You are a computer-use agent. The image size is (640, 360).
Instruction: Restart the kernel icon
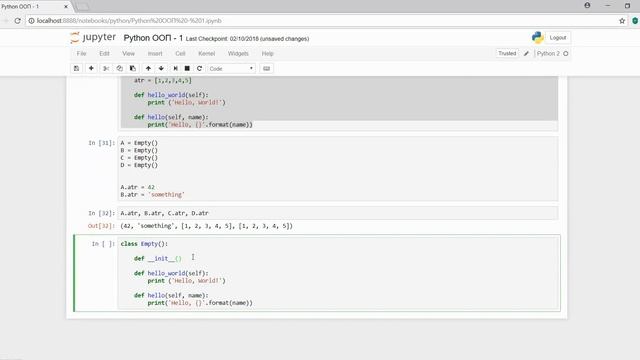point(199,69)
